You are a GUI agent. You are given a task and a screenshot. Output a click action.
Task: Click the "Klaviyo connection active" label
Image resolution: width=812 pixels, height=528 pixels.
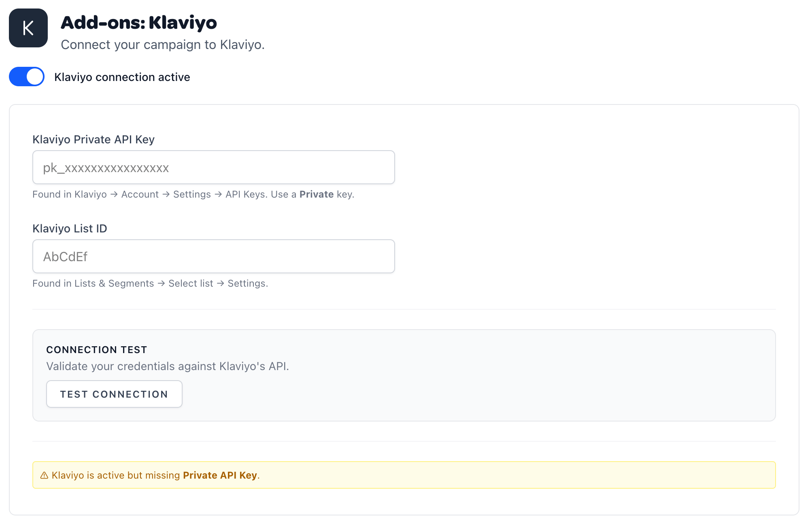(122, 77)
